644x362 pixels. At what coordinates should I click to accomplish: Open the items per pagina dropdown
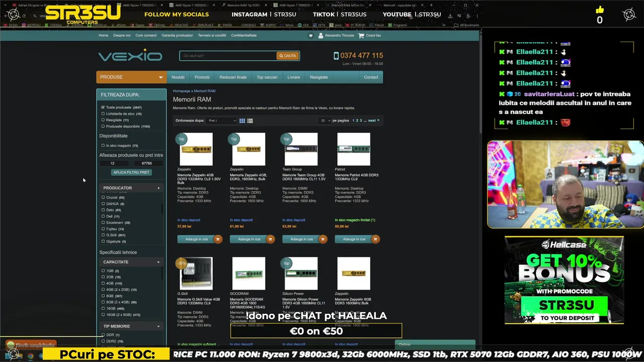pyautogui.click(x=325, y=121)
